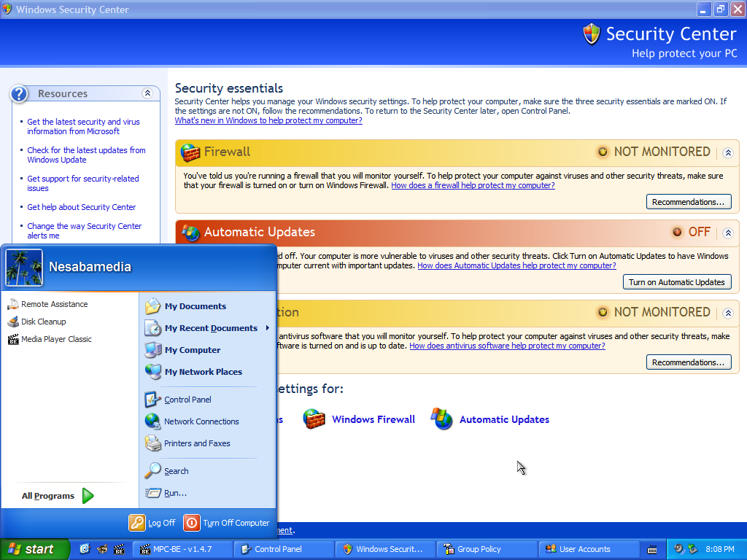The width and height of the screenshot is (747, 560).
Task: Click the Turn Off Computer power icon
Action: pos(192,523)
